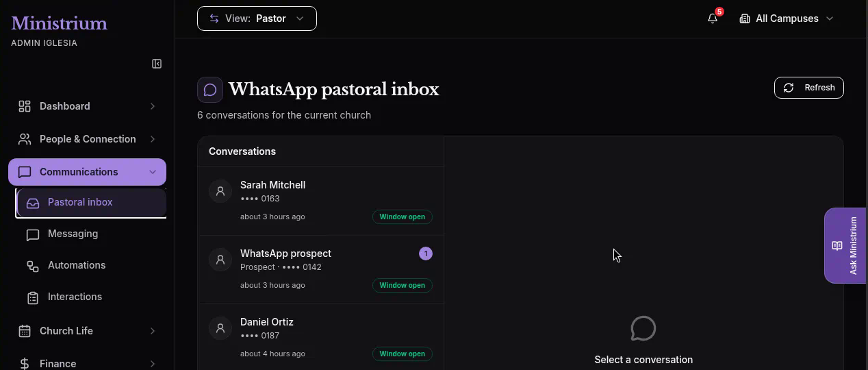Click the empty-state conversation bubble icon
This screenshot has height=370, width=868.
click(643, 329)
